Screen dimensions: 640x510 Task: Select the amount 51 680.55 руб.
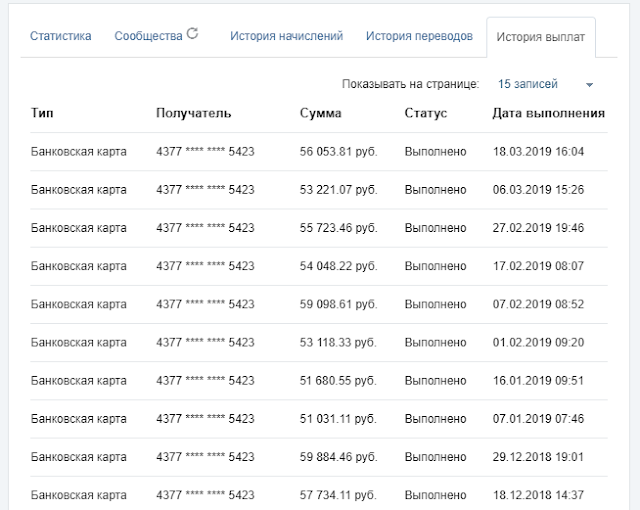coord(338,381)
